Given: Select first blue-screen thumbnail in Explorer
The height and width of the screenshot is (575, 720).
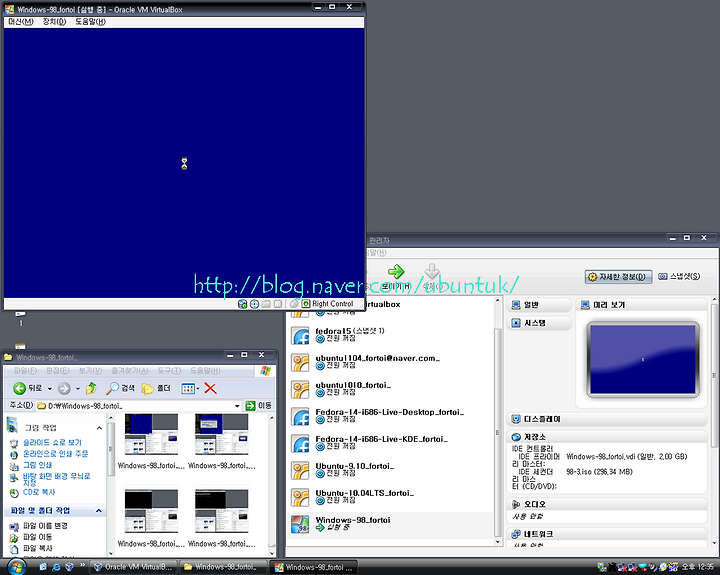Looking at the screenshot, I should (x=151, y=434).
